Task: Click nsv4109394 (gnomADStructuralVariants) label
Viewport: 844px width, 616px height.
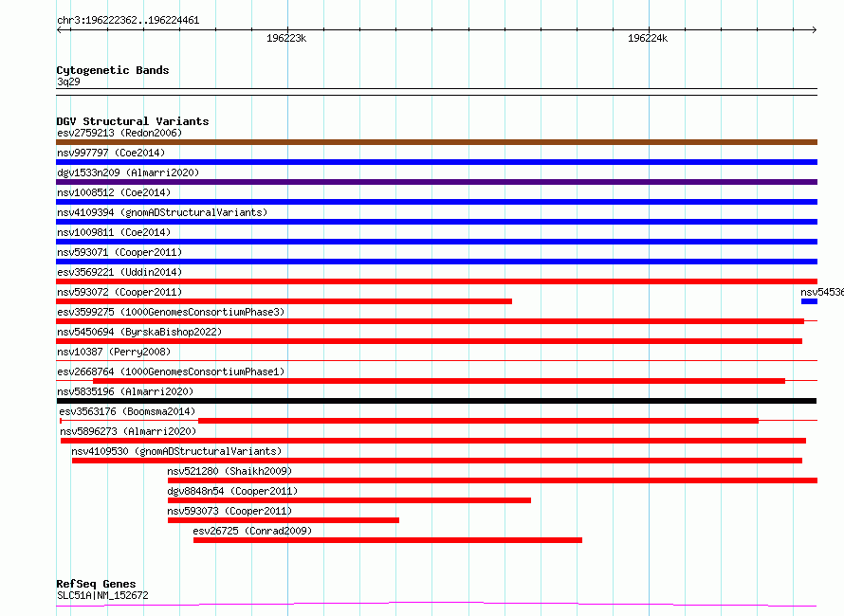Action: coord(162,212)
